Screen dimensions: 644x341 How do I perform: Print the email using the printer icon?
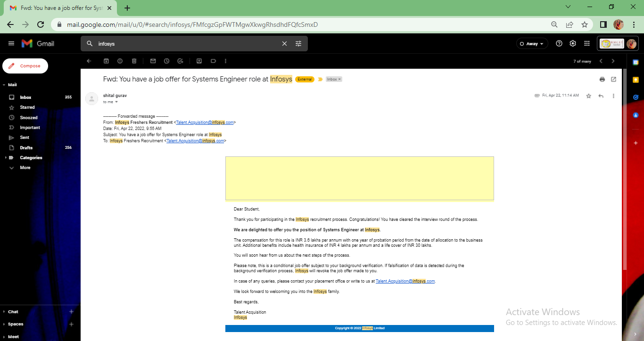pyautogui.click(x=602, y=79)
